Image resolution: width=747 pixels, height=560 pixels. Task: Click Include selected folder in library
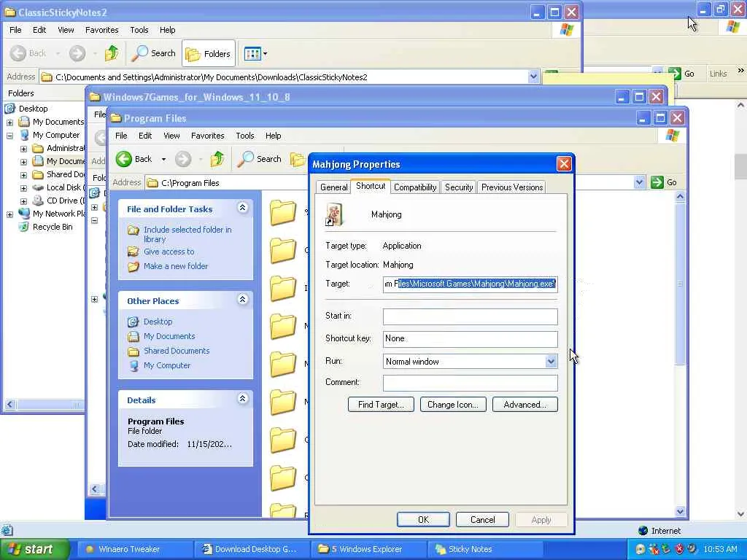(187, 234)
